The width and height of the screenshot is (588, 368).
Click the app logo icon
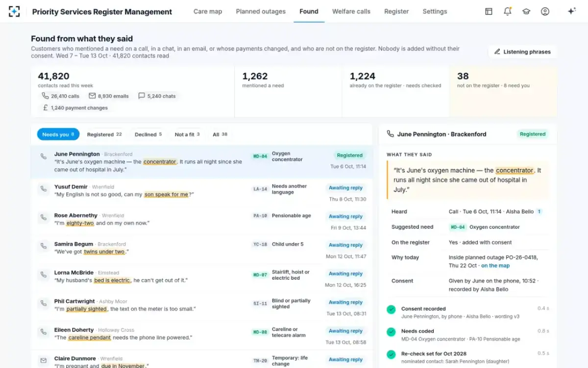coord(14,11)
